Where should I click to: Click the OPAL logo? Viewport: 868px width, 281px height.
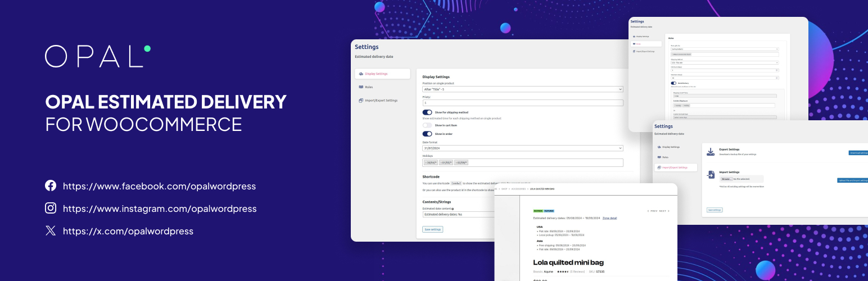coord(97,57)
